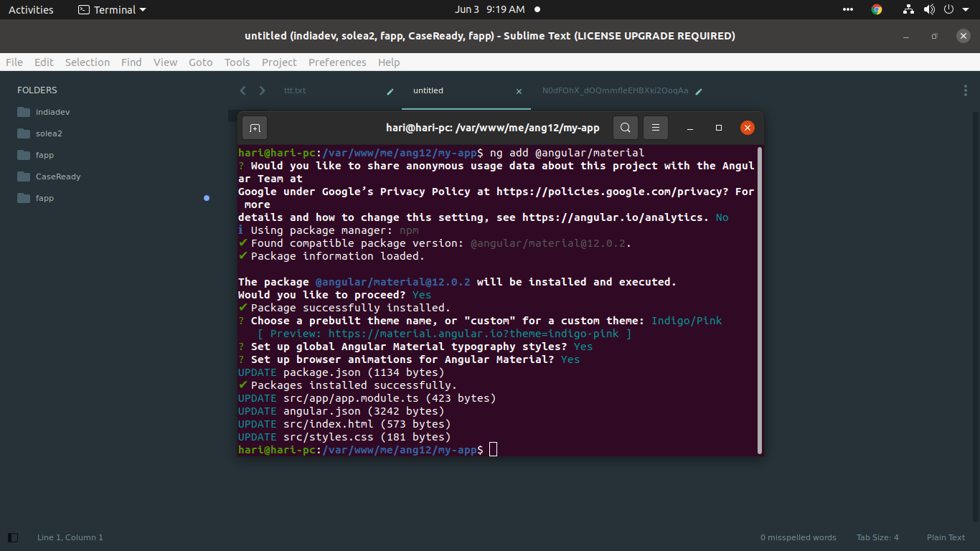Screen dimensions: 980x551
Task: Switch to the ttt.txt tab
Action: 295,91
